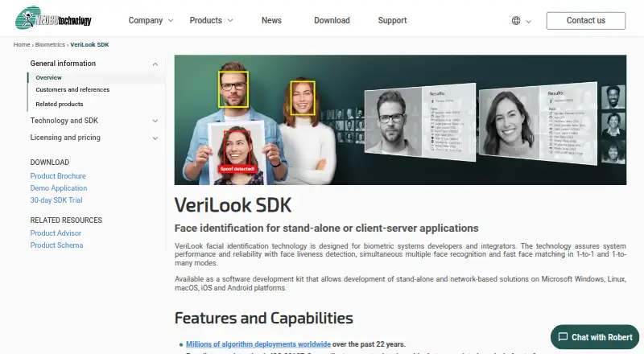The height and width of the screenshot is (354, 644).
Task: Open Related products in sidebar
Action: [59, 104]
